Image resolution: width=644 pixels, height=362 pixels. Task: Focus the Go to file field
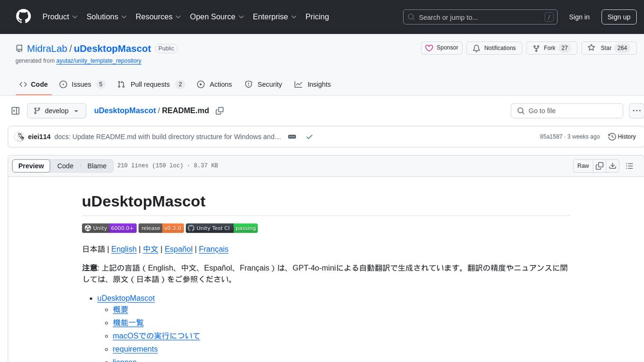567,111
